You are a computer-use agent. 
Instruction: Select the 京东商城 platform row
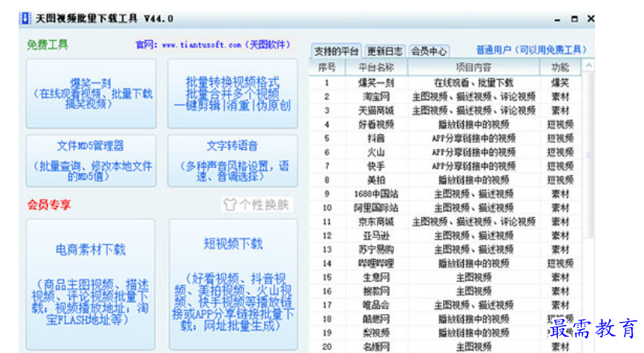point(445,222)
